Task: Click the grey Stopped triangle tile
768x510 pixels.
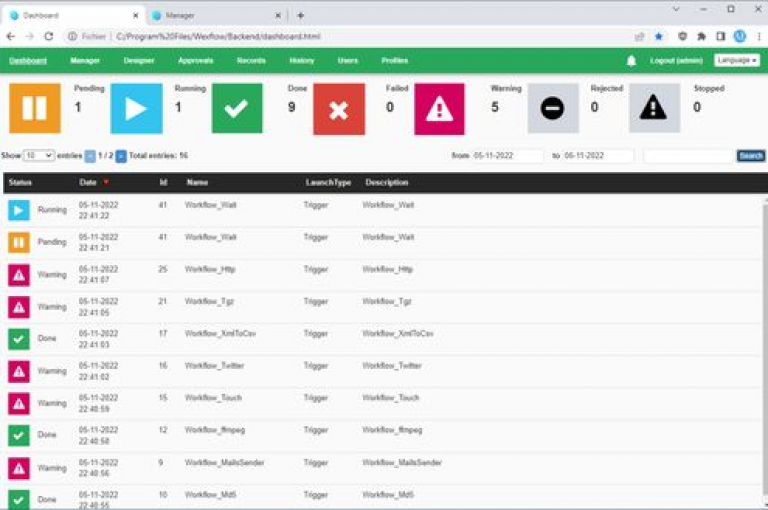Action: [x=654, y=108]
